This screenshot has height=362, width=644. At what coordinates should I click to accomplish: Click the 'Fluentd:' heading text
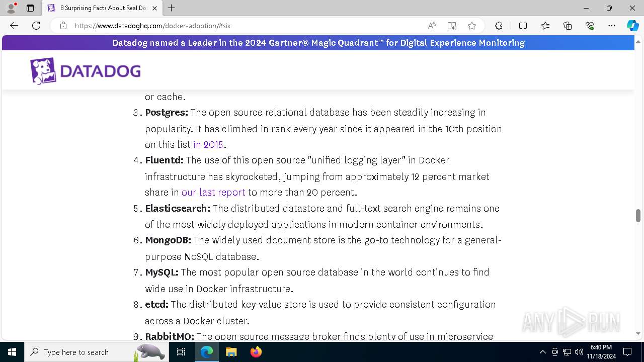[x=165, y=160]
